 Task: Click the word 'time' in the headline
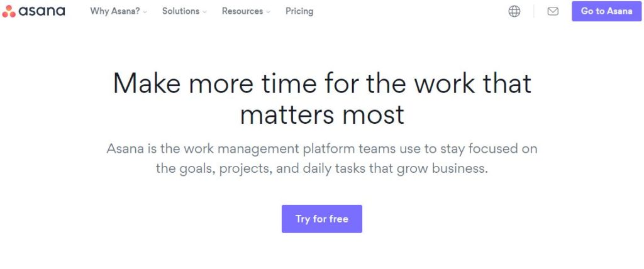tap(288, 82)
